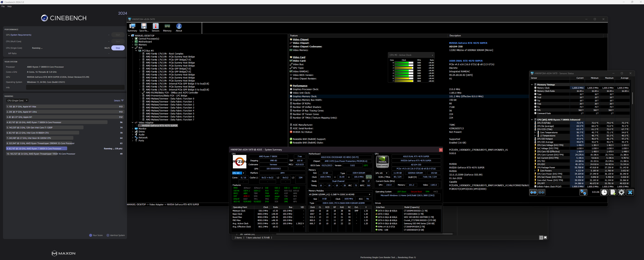Click the remote monitoring icon in Sensors Status
The width and height of the screenshot is (644, 260).
tap(584, 192)
